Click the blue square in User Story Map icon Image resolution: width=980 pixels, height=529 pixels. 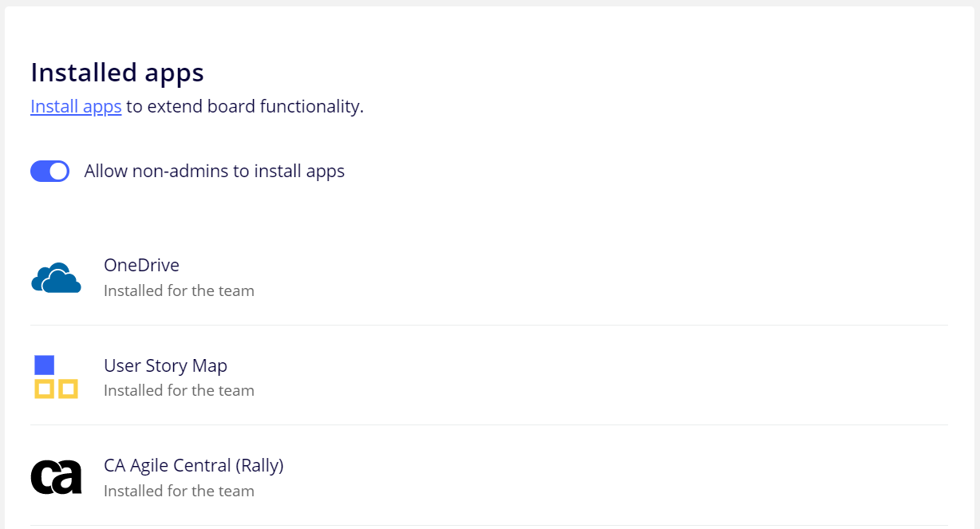point(45,365)
